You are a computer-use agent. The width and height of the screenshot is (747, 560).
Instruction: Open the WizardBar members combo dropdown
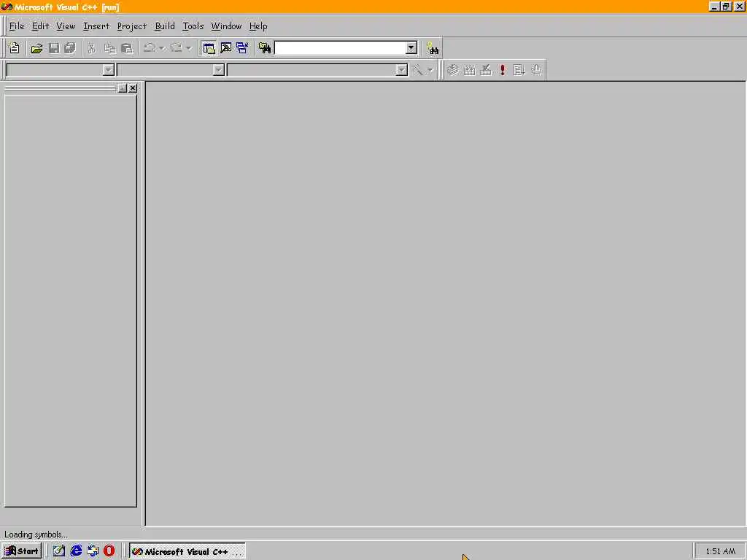click(402, 71)
